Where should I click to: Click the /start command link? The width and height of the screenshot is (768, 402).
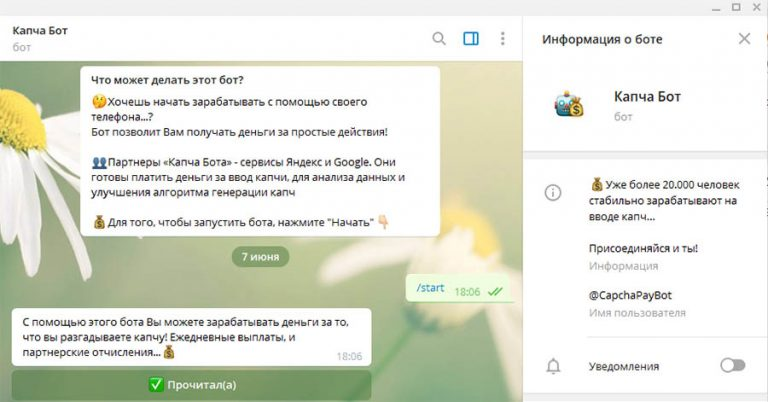pyautogui.click(x=430, y=288)
